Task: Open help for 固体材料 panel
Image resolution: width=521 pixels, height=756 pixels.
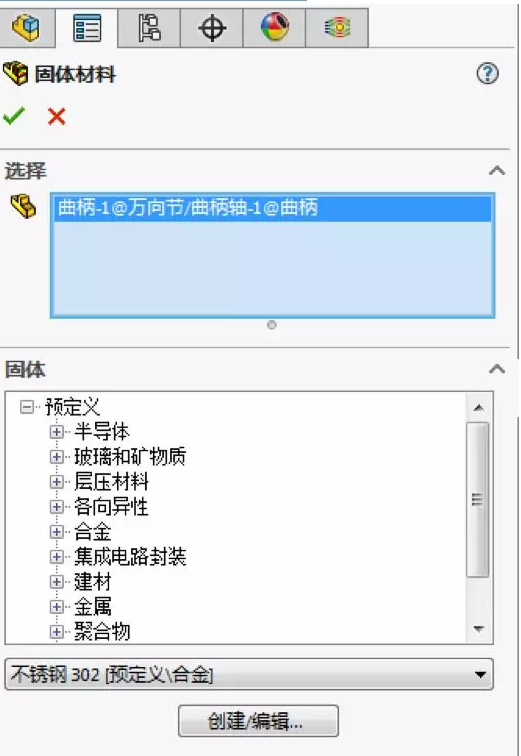Action: pyautogui.click(x=487, y=74)
